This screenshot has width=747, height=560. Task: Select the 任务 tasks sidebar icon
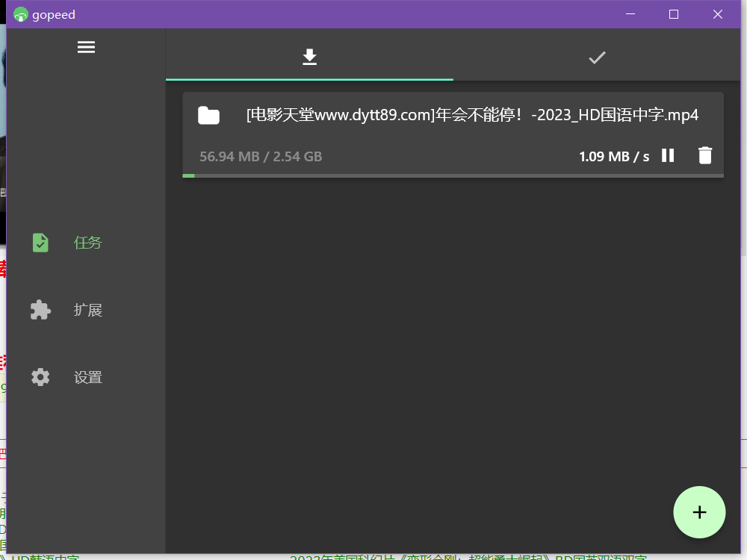[40, 242]
